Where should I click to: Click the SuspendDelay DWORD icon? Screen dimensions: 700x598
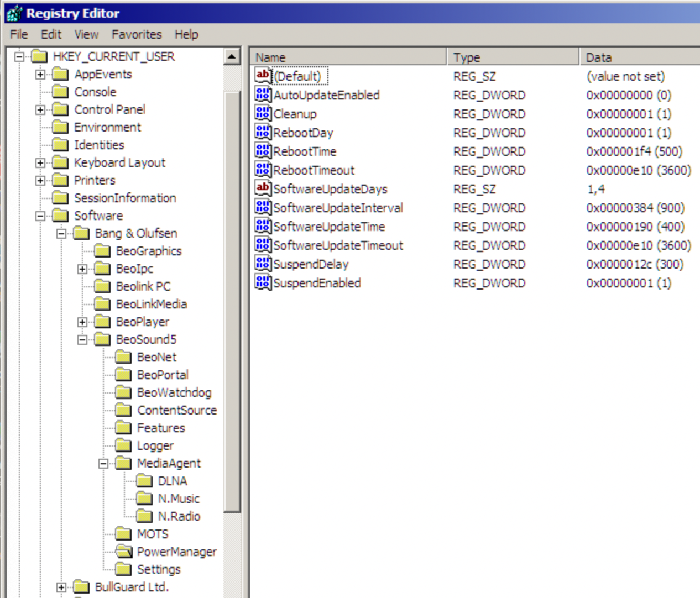263,263
